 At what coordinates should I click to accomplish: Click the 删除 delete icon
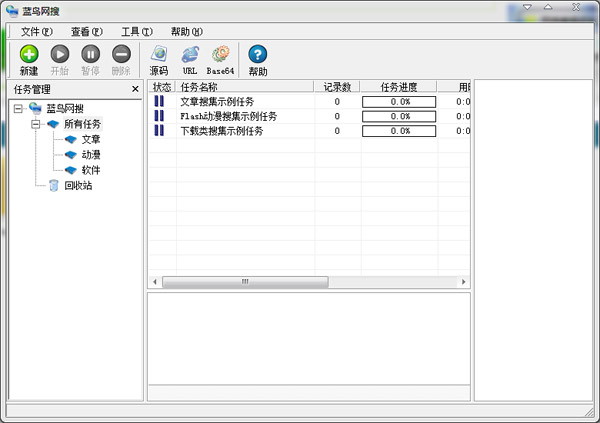pos(121,54)
